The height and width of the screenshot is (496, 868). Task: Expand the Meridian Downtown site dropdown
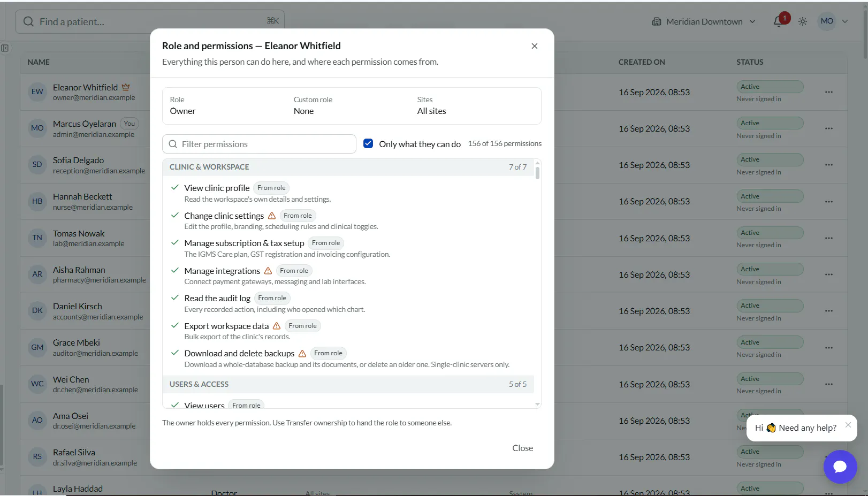coord(704,21)
